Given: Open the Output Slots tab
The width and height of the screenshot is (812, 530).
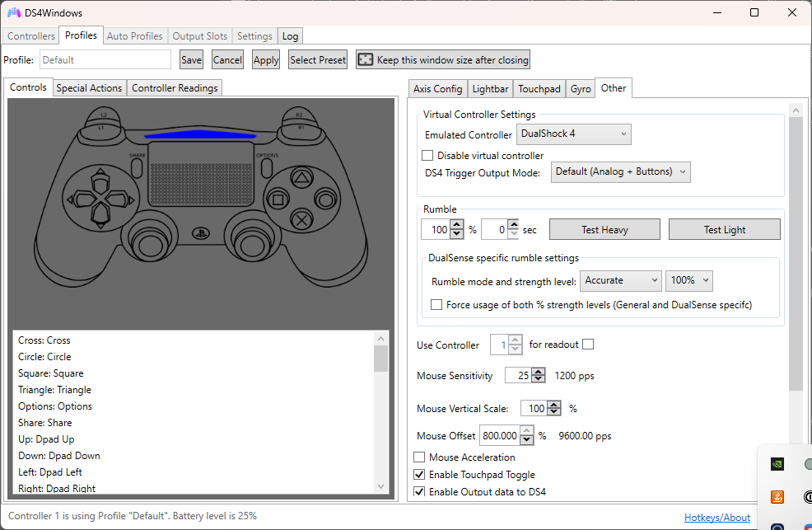Looking at the screenshot, I should [x=200, y=35].
